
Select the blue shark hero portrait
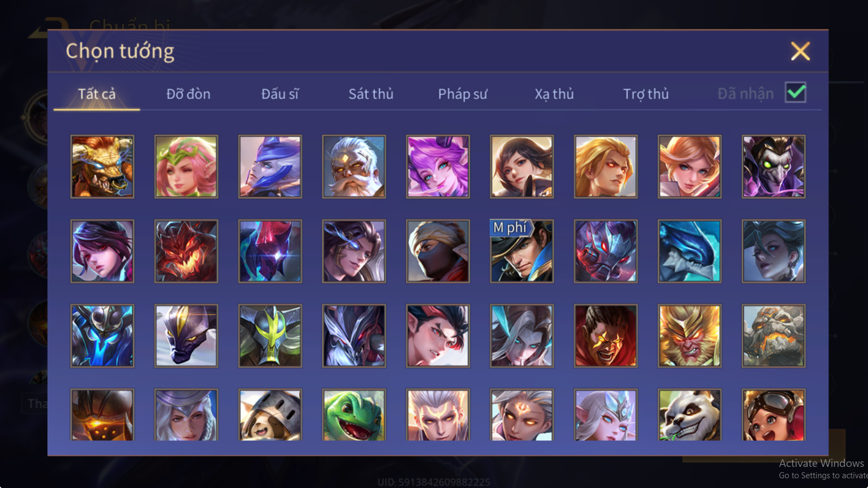pyautogui.click(x=690, y=251)
